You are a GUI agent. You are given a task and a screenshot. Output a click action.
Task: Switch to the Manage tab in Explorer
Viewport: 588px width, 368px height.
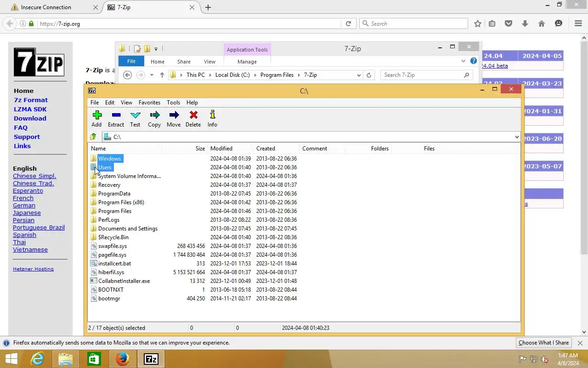coord(247,62)
